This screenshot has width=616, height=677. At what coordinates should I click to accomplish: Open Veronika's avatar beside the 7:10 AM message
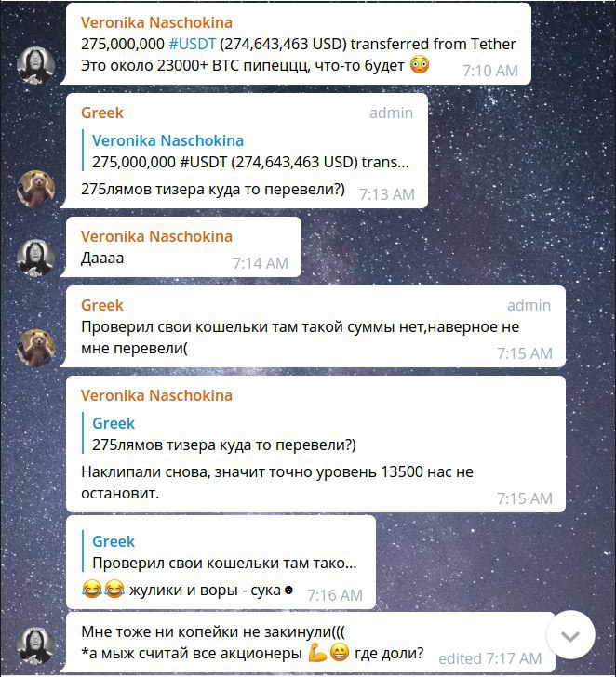tap(35, 65)
